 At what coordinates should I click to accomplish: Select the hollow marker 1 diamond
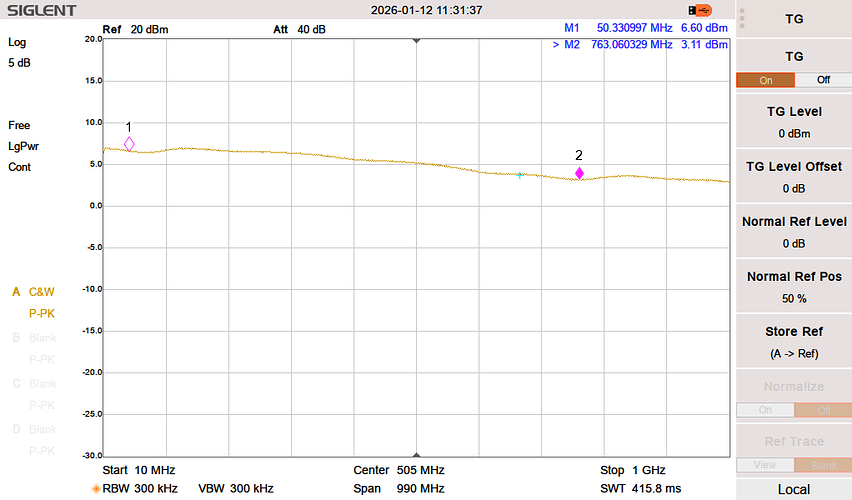pyautogui.click(x=129, y=144)
